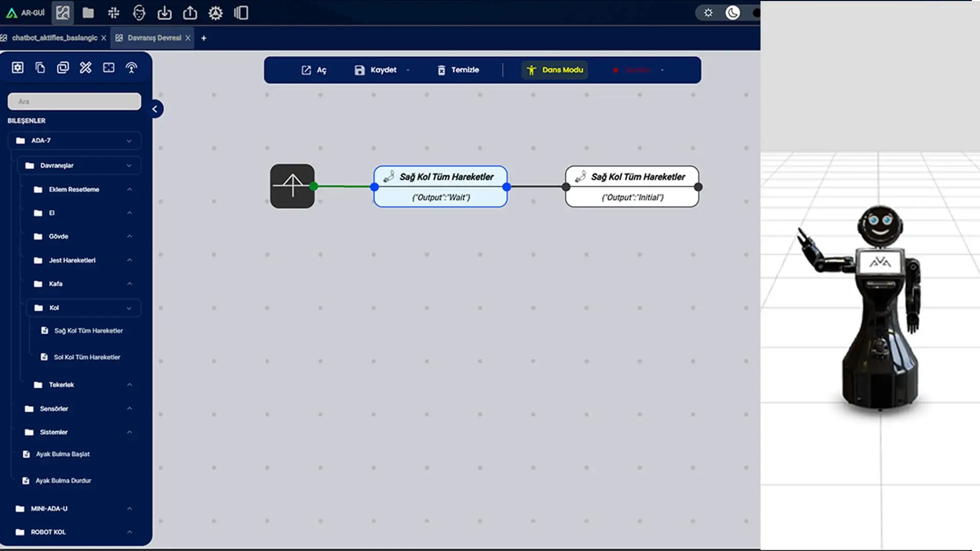980x551 pixels.
Task: Click the face recognition icon in top bar
Action: click(x=138, y=13)
